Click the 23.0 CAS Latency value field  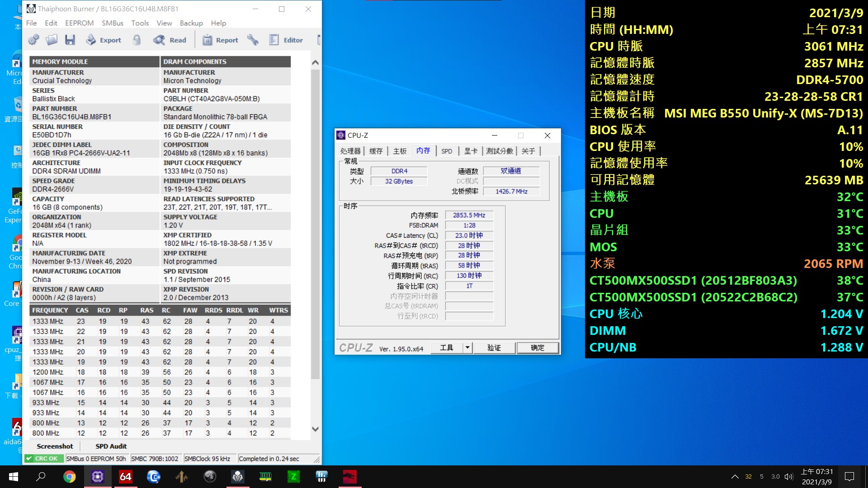point(469,235)
